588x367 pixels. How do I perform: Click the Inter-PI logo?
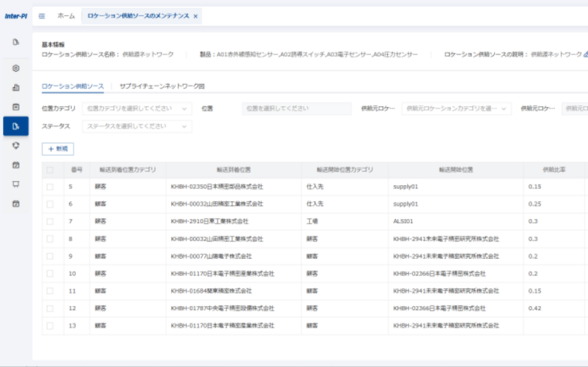[16, 16]
